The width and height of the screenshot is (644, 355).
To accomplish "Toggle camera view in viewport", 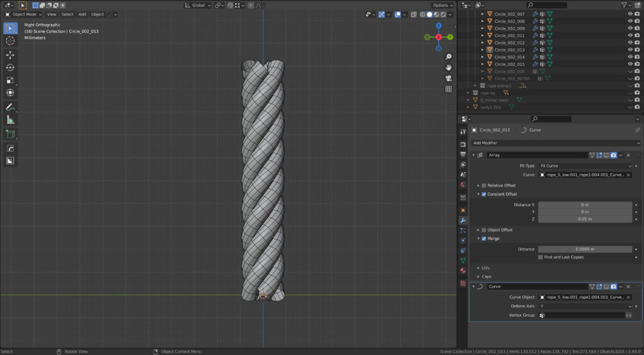I will 448,78.
